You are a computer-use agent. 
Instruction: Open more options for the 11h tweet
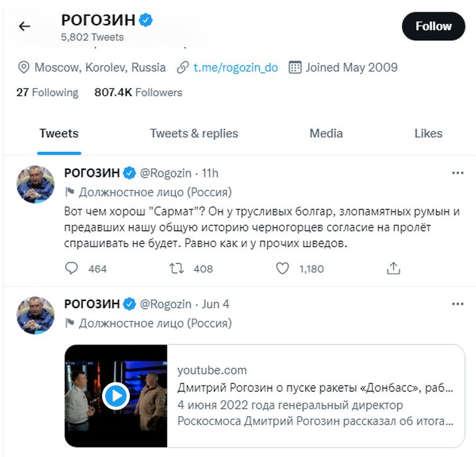coord(458,173)
